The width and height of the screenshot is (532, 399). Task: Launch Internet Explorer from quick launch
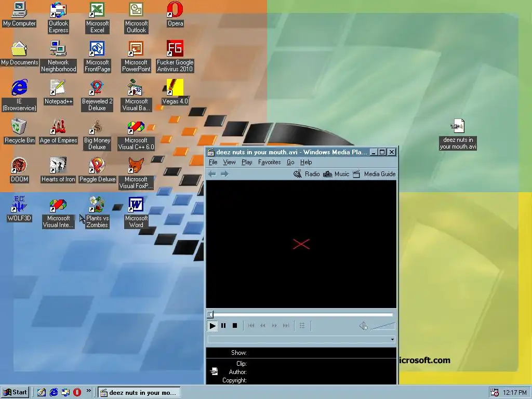54,393
